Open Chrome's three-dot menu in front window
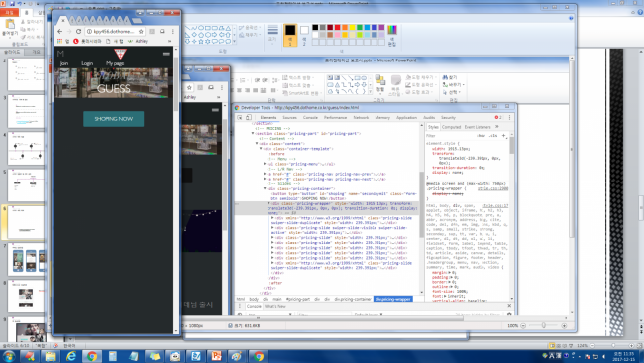This screenshot has height=363, width=644. pyautogui.click(x=173, y=32)
